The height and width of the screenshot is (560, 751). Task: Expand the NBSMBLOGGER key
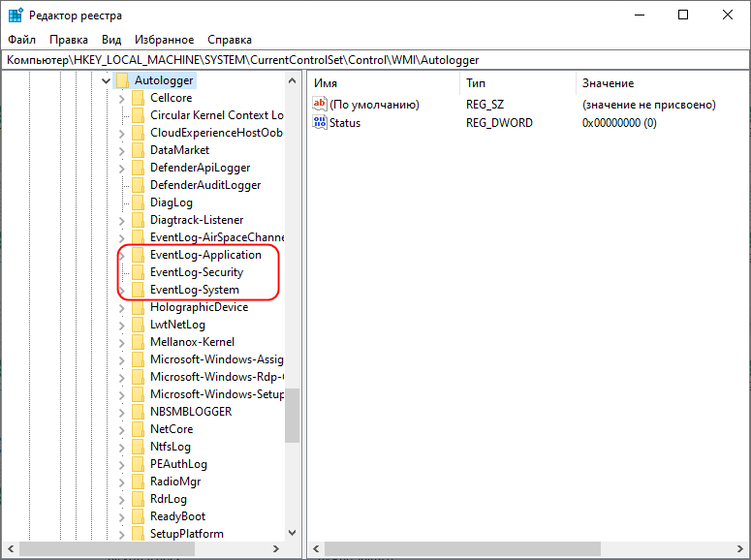122,413
